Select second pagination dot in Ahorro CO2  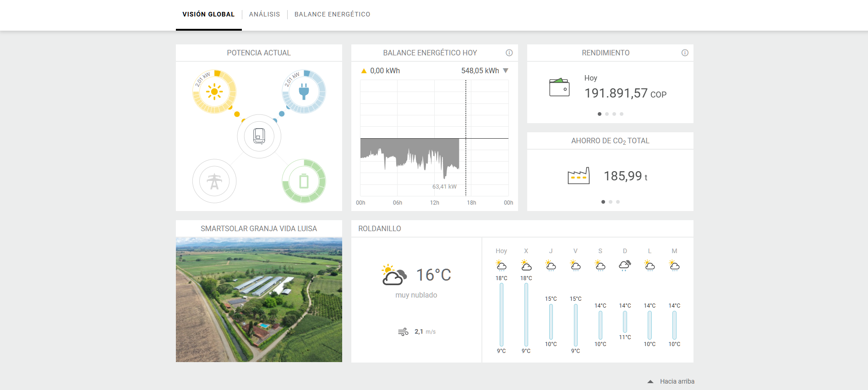[x=611, y=202]
